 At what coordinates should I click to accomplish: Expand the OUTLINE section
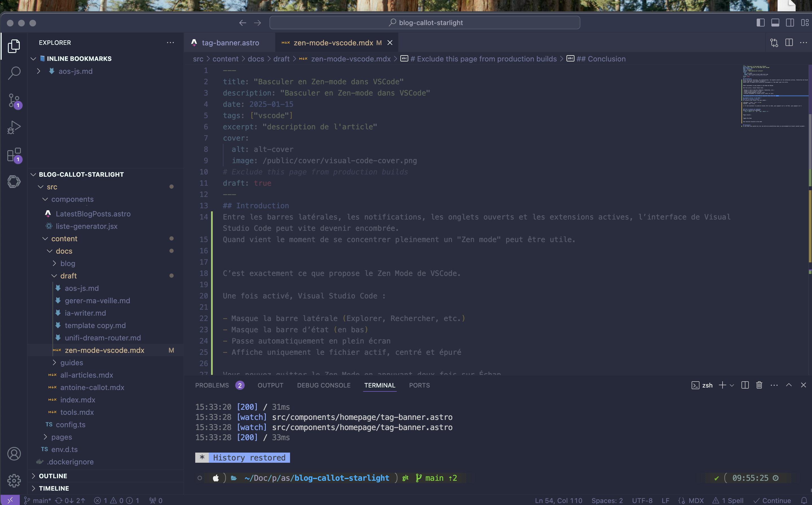pos(53,476)
